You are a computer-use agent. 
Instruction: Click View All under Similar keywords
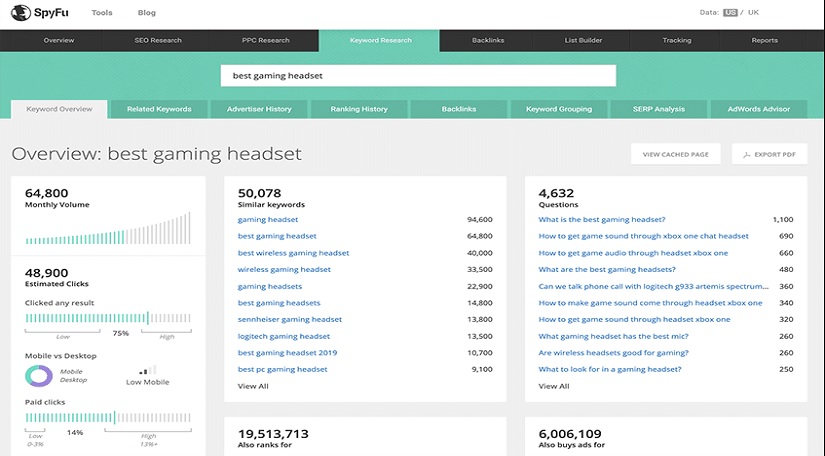coord(253,386)
